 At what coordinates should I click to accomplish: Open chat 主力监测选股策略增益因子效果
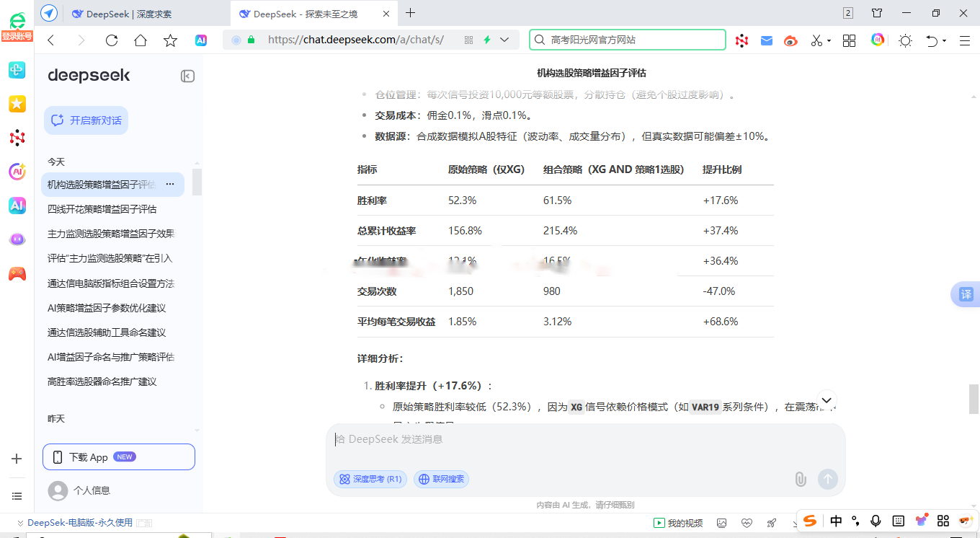click(111, 234)
